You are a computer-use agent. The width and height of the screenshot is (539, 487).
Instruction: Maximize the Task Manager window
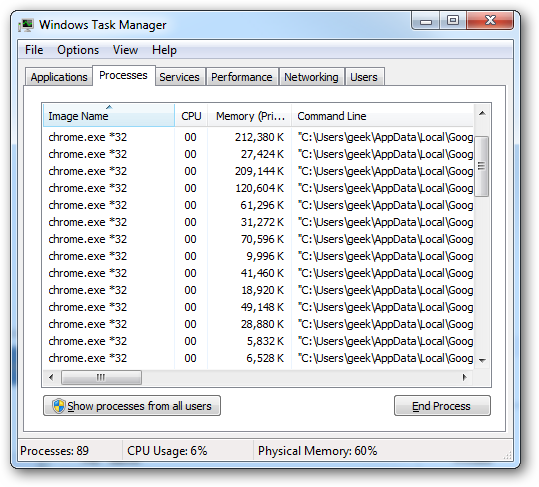pyautogui.click(x=453, y=21)
